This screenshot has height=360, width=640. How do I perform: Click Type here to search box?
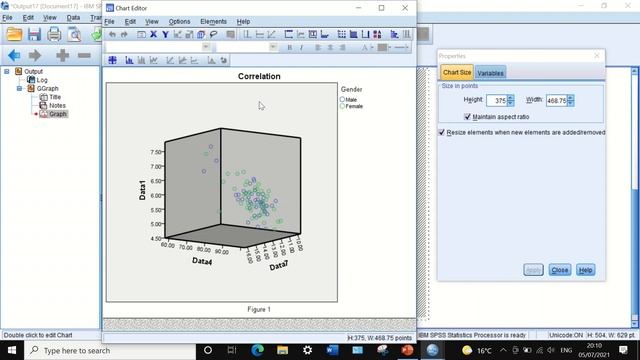click(110, 351)
